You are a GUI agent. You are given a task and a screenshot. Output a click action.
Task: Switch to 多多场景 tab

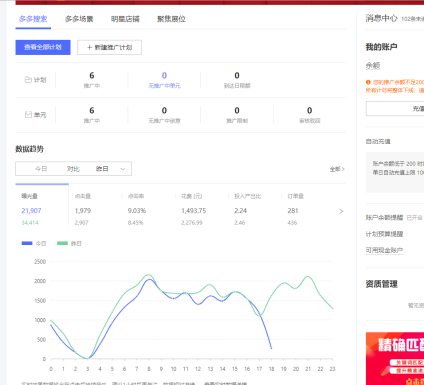pyautogui.click(x=79, y=19)
